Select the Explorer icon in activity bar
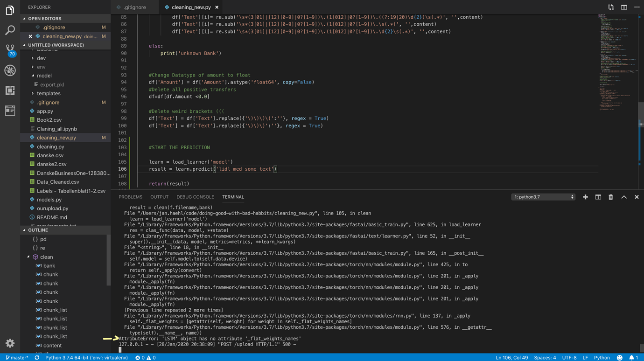 click(x=10, y=9)
